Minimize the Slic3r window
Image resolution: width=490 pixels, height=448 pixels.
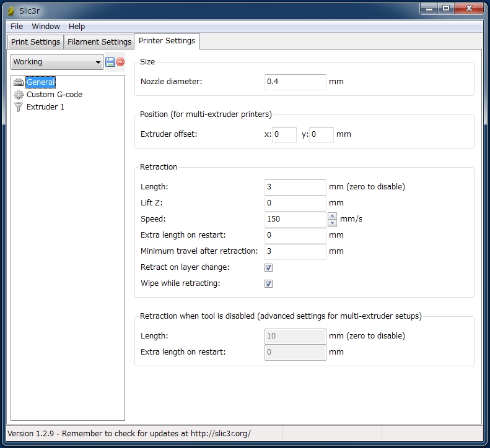(429, 9)
